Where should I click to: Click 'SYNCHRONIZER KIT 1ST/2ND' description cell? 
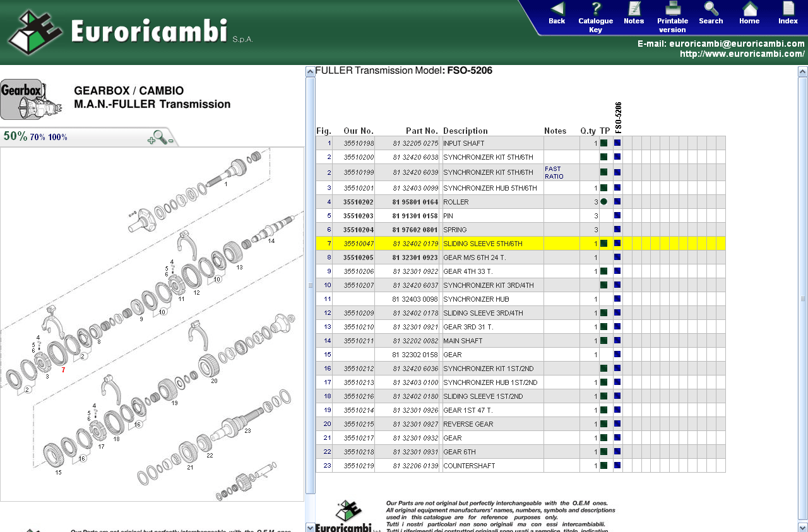click(492, 369)
